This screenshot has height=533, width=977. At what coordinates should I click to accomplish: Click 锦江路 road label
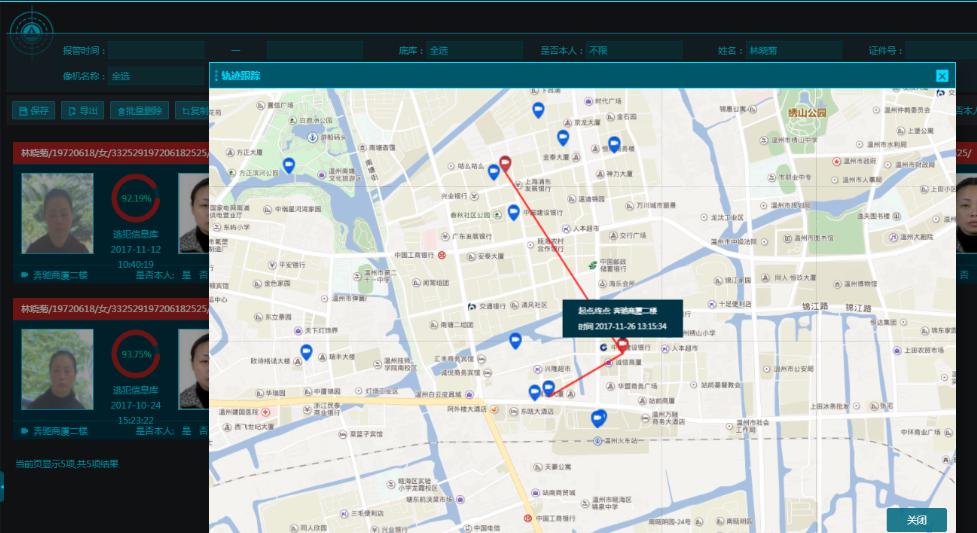tap(814, 307)
